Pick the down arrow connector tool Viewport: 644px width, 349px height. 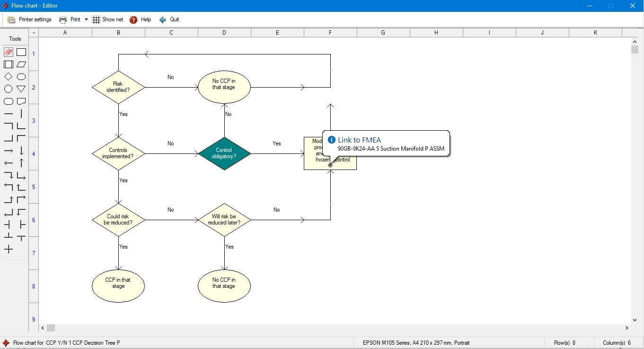pos(21,151)
